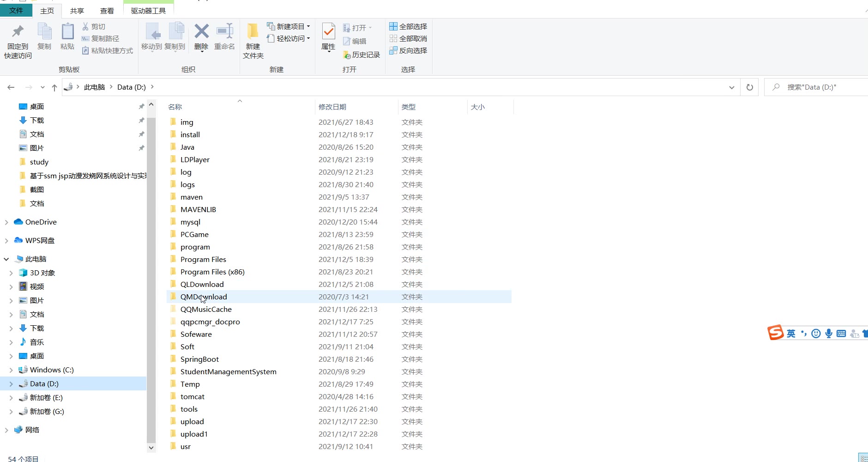Open Sogou soft keyboard icon
The width and height of the screenshot is (868, 462).
tap(841, 334)
